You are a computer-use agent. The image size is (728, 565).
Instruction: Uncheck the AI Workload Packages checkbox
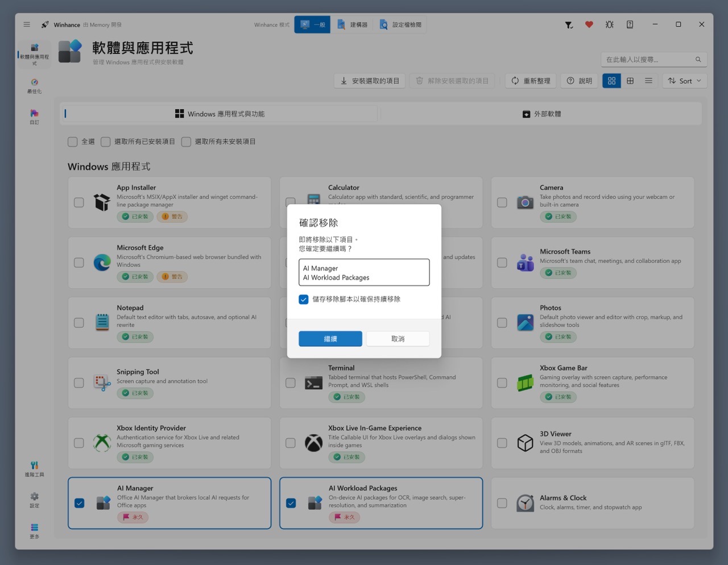pos(291,503)
